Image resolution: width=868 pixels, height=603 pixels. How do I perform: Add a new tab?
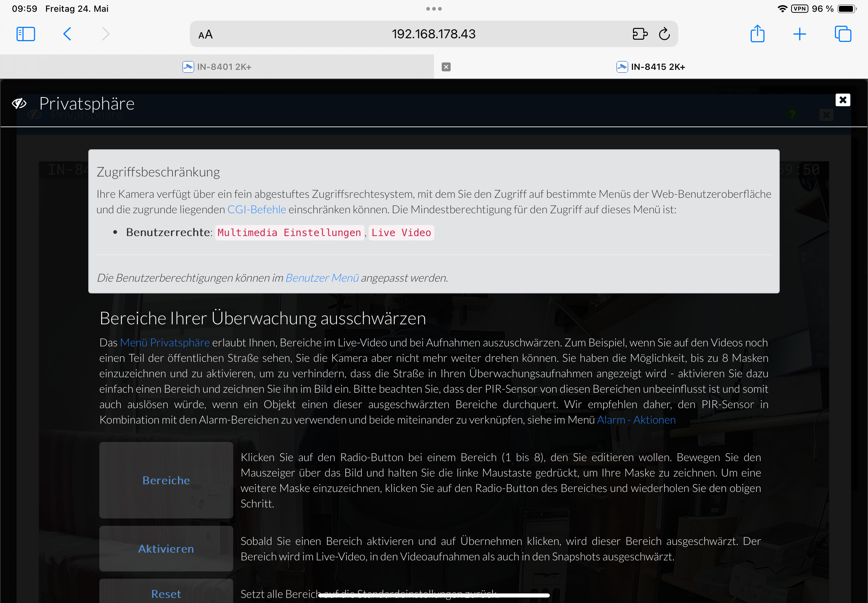tap(800, 34)
